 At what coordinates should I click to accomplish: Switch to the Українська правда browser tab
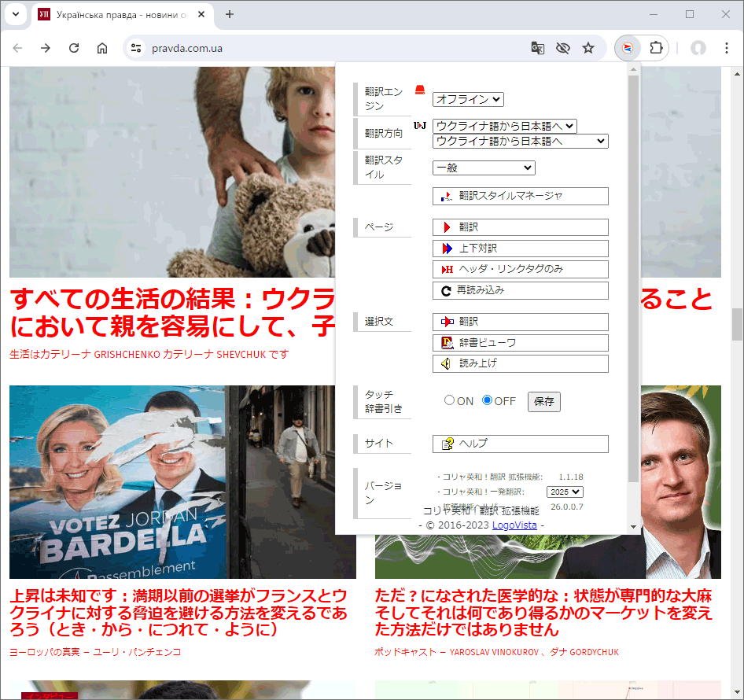(x=118, y=14)
